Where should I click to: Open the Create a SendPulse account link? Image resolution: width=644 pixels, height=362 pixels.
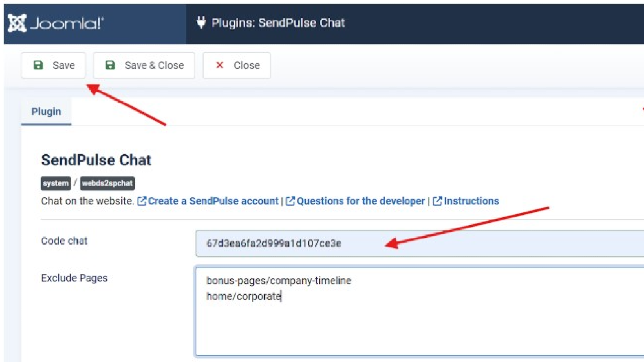coord(213,201)
